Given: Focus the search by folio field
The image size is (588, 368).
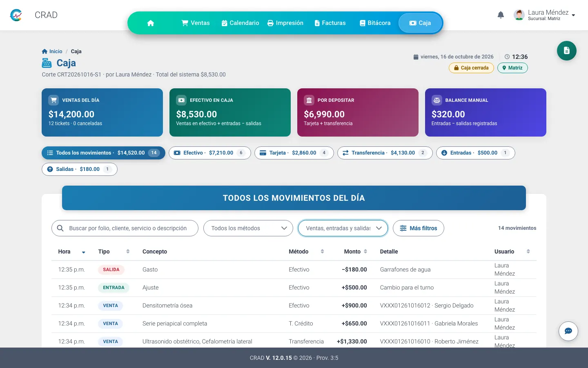Looking at the screenshot, I should coord(125,228).
